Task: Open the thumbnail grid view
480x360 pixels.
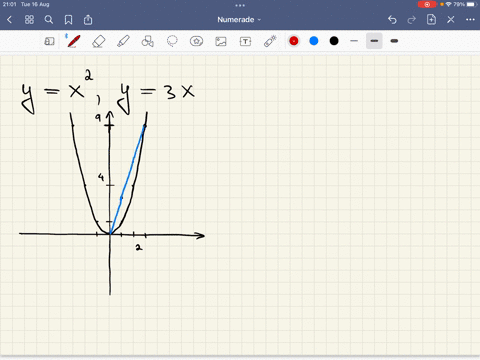Action: [x=29, y=20]
